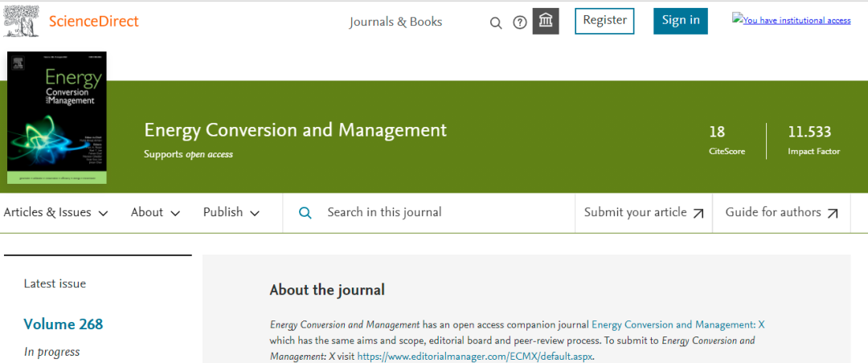Image resolution: width=868 pixels, height=363 pixels.
Task: Open Journals & Books in top navigation
Action: (395, 22)
